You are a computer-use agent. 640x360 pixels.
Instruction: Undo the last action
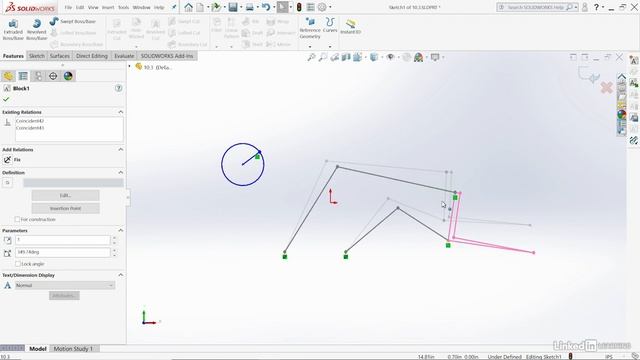[266, 7]
